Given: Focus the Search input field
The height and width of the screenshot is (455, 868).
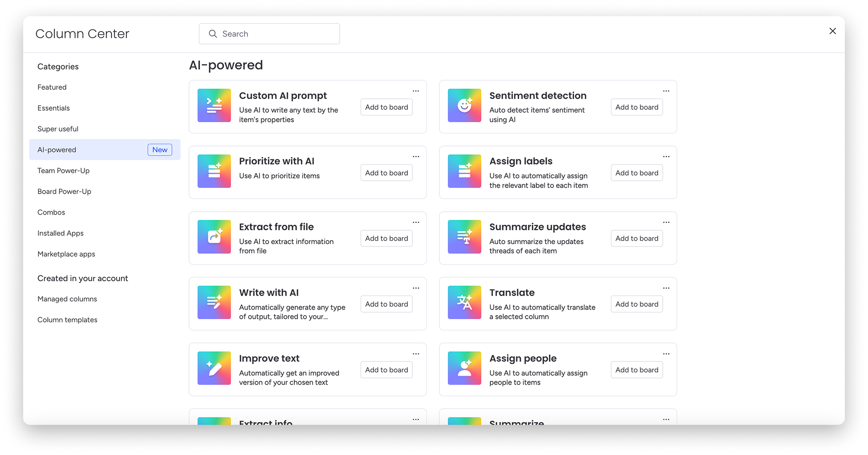Looking at the screenshot, I should pyautogui.click(x=269, y=34).
